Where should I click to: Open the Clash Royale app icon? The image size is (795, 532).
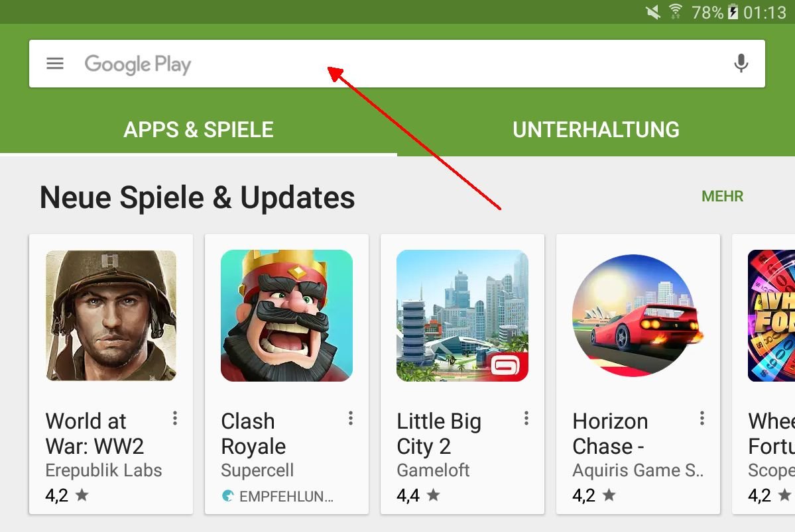tap(286, 315)
